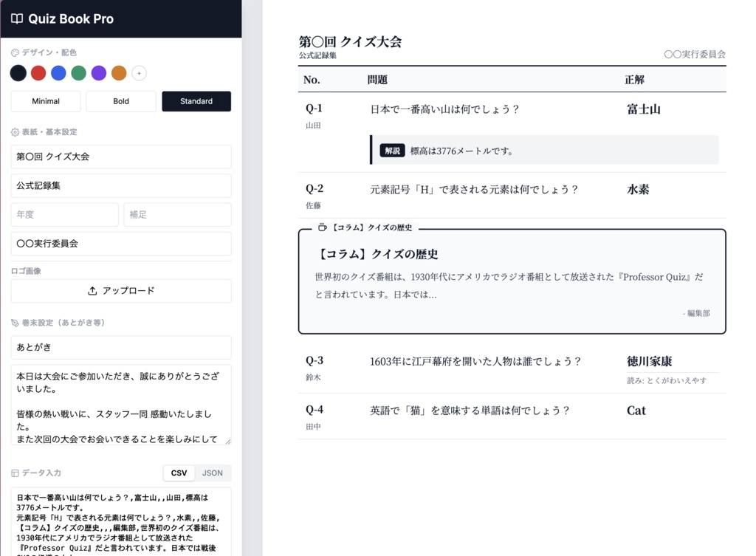Click the 解説 badge under Q-1
The width and height of the screenshot is (756, 556).
tap(391, 149)
